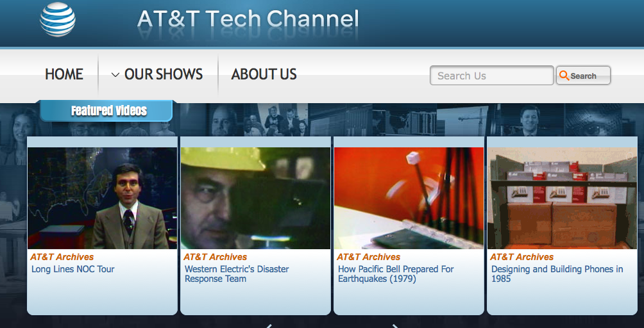
Task: Click the Long Lines NOC Tour link
Action: [x=72, y=269]
